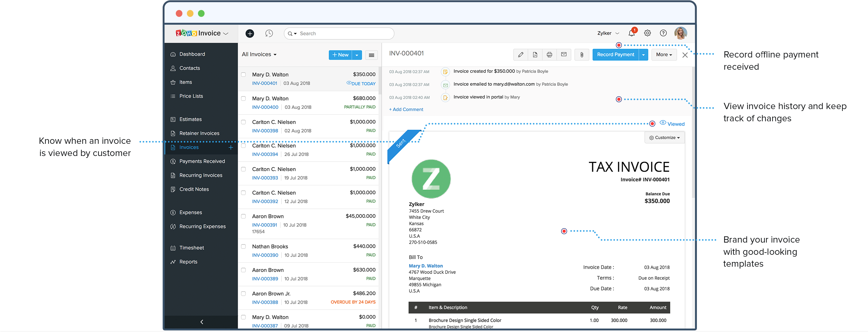Open the All Invoices filter dropdown
Viewport: 868px width, 332px height.
258,54
